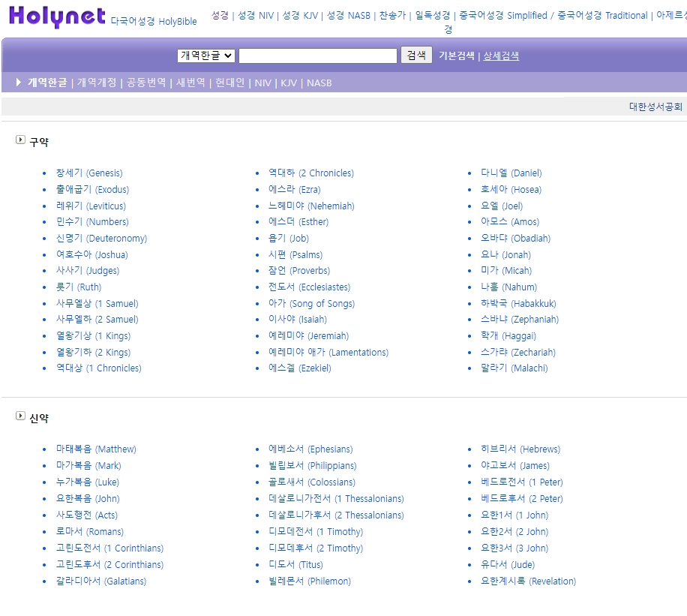
Task: Open 느헤미야 (Nehemiah)
Action: 311,206
